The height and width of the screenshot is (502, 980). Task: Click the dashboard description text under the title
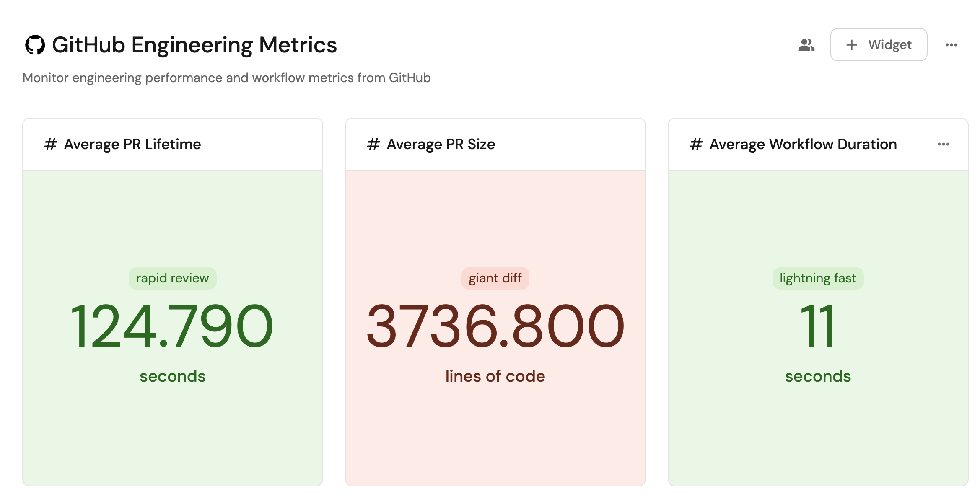[226, 78]
